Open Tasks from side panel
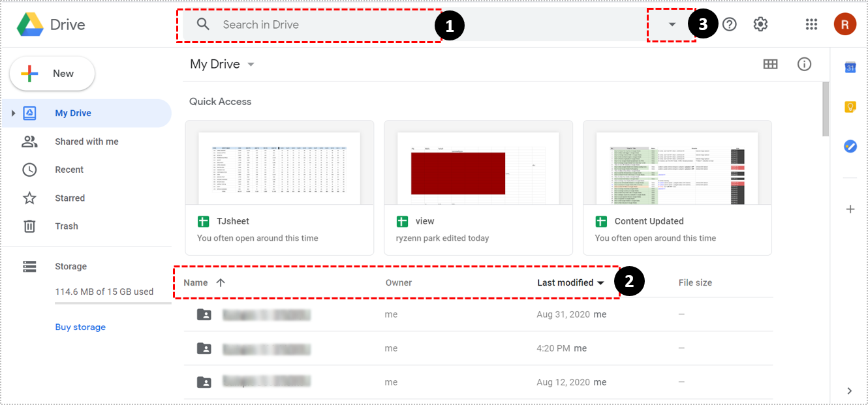868x405 pixels. click(x=850, y=146)
